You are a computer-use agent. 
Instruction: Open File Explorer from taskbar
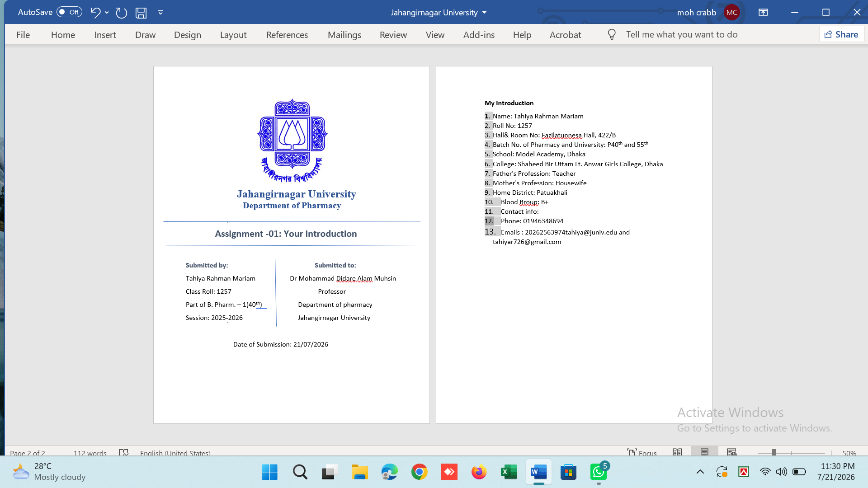tap(360, 472)
